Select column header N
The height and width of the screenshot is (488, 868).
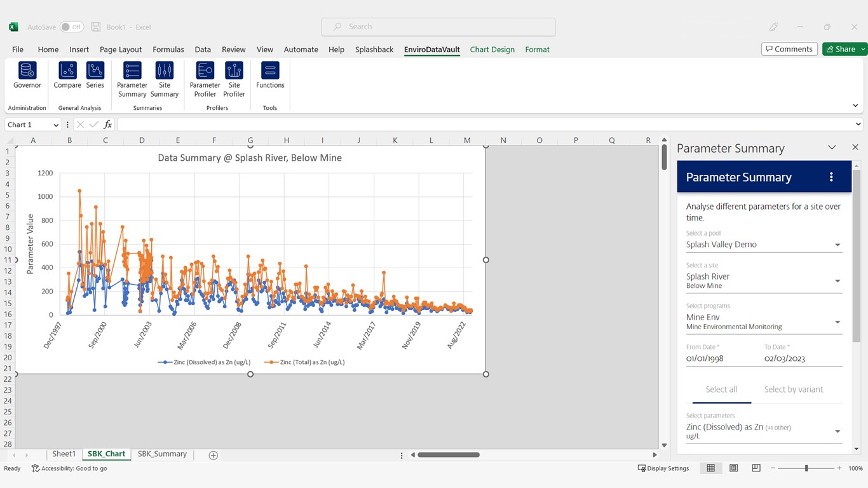503,140
